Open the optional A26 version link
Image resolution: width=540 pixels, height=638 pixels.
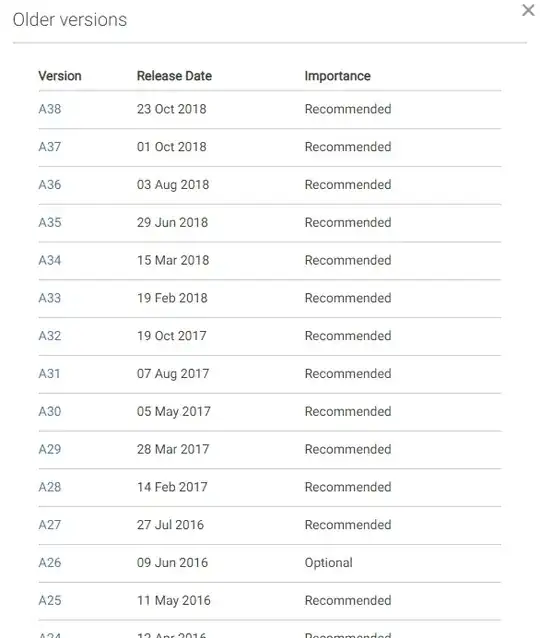tap(50, 563)
